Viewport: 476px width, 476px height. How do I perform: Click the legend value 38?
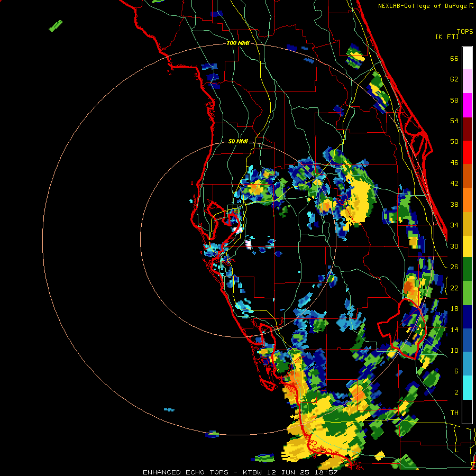point(454,205)
